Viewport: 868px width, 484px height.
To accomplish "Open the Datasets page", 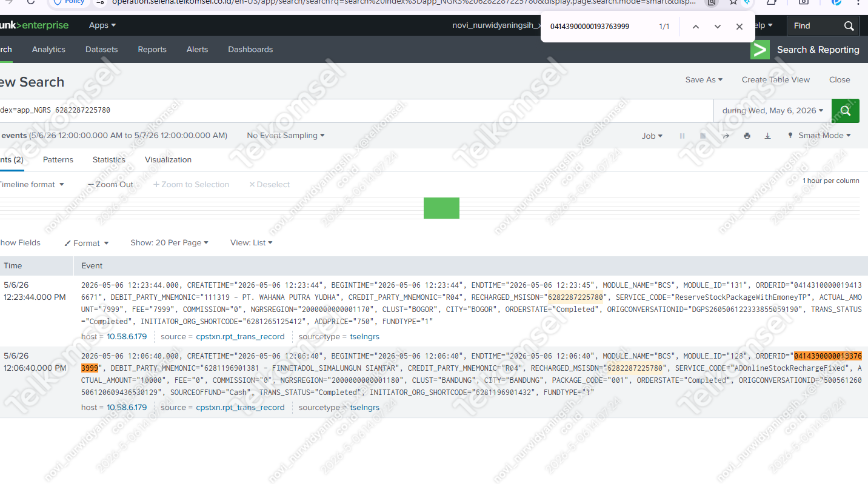I will (x=102, y=50).
